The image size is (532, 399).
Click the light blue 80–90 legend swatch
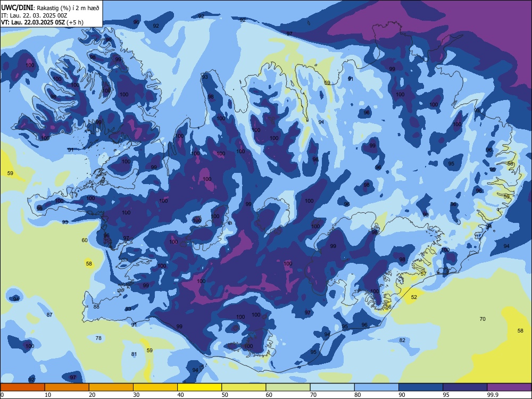pos(377,387)
